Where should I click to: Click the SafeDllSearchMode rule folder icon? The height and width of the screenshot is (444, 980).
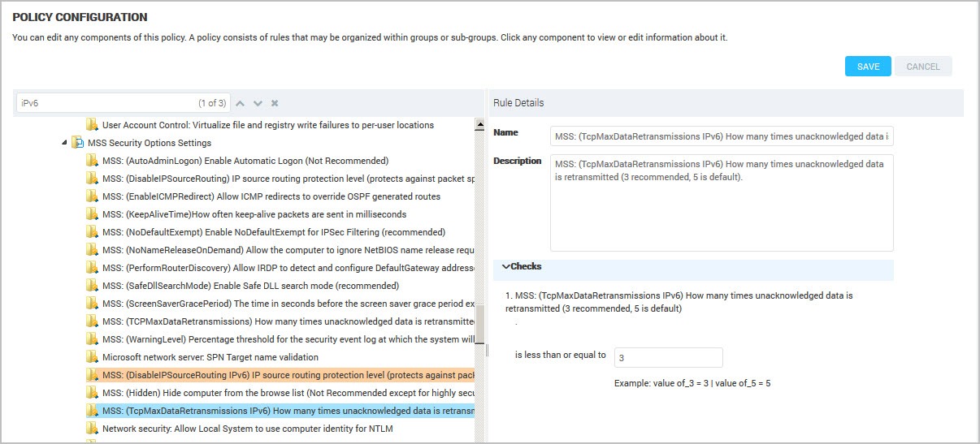pyautogui.click(x=93, y=286)
